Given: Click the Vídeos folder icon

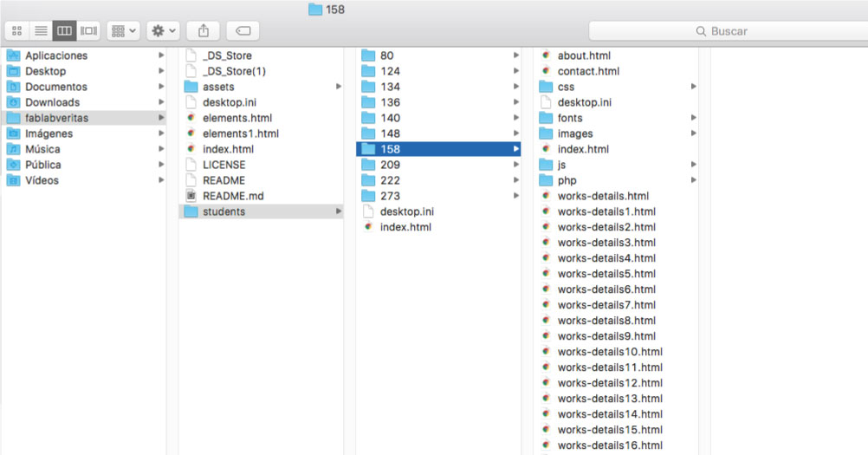Looking at the screenshot, I should [13, 180].
